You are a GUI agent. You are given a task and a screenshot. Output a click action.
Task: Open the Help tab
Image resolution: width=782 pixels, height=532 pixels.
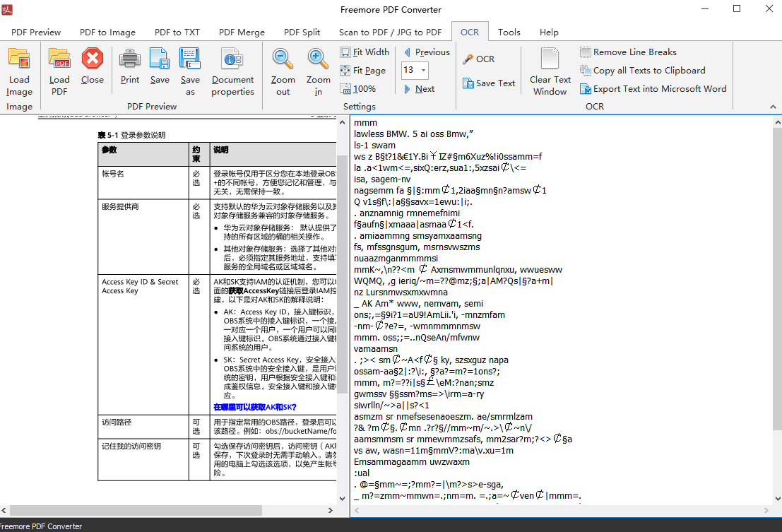pyautogui.click(x=549, y=32)
